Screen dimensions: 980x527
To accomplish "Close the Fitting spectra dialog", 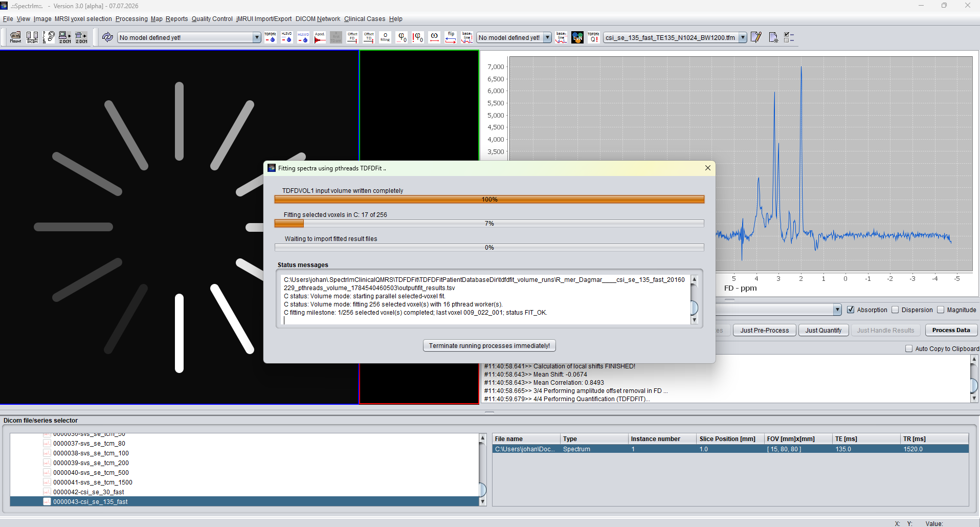I will pyautogui.click(x=708, y=168).
